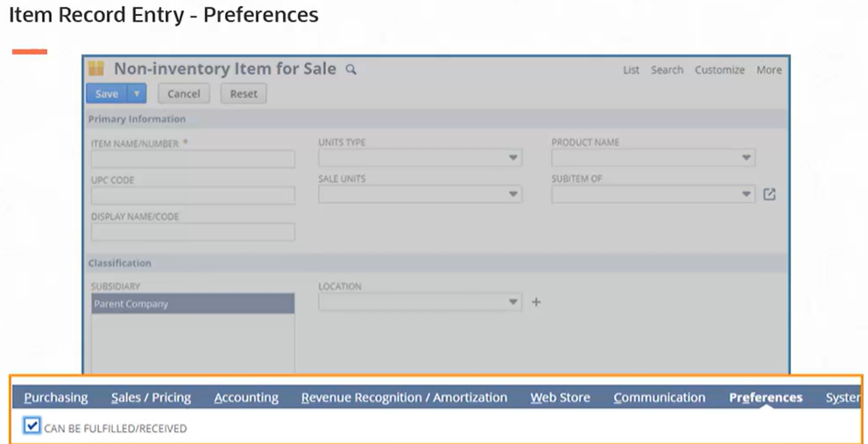Click the search magnifier icon beside title

(x=351, y=70)
